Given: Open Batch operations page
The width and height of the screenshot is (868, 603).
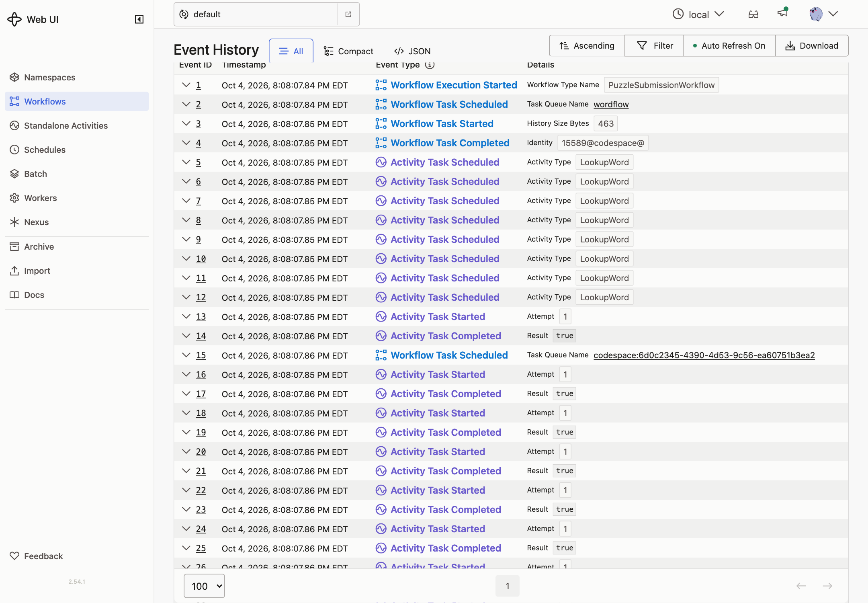Looking at the screenshot, I should click(x=77, y=174).
